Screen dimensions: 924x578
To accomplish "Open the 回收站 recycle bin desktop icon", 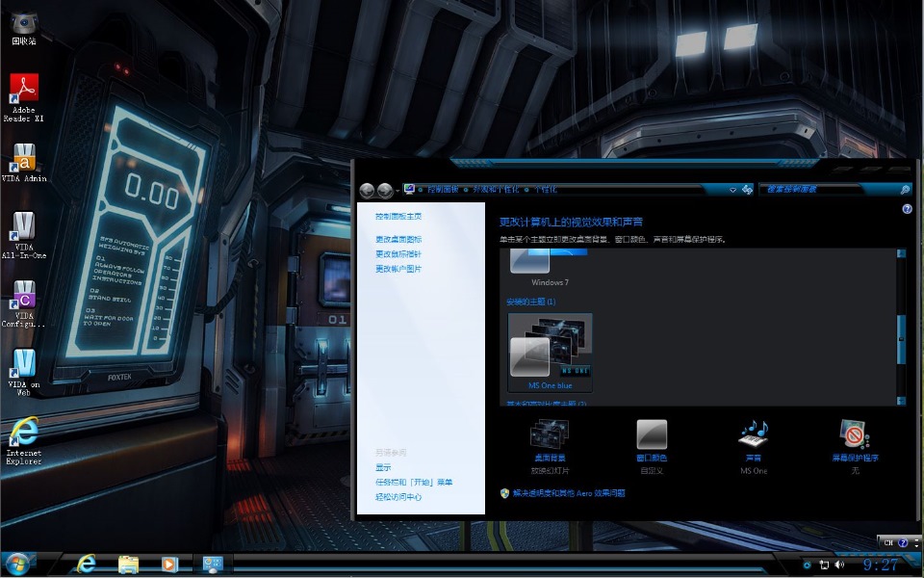I will click(x=23, y=28).
